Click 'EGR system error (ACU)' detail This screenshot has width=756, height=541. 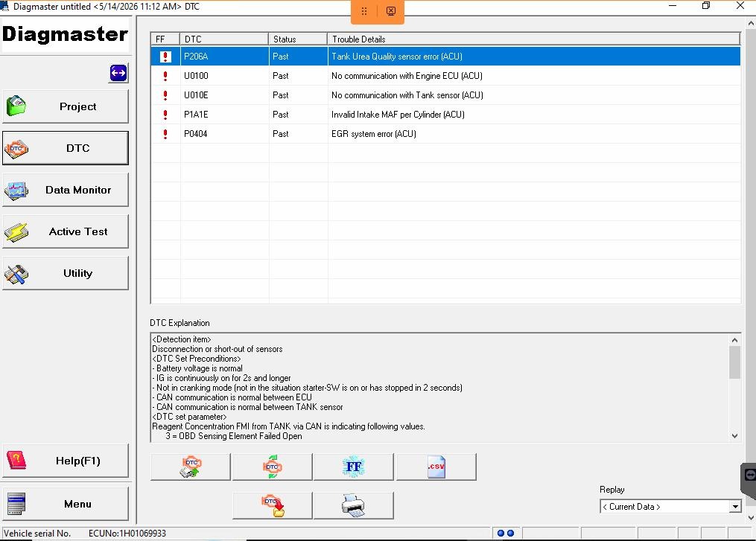(x=374, y=133)
